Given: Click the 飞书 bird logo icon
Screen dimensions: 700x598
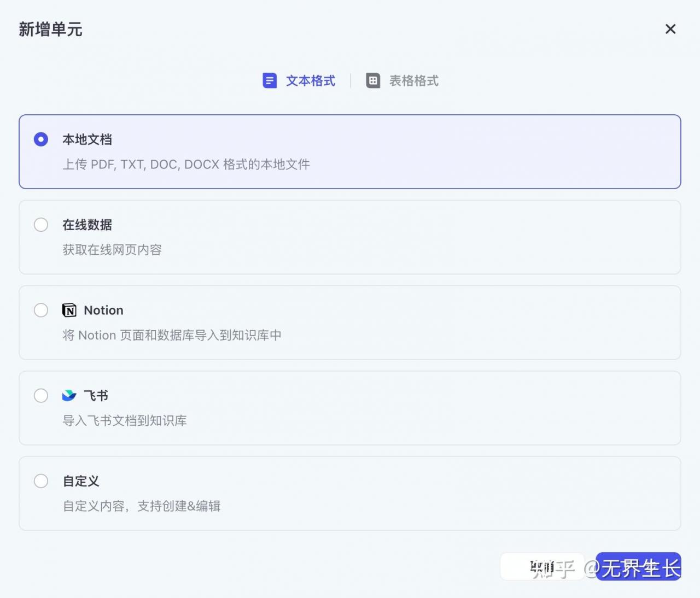Looking at the screenshot, I should (x=69, y=395).
